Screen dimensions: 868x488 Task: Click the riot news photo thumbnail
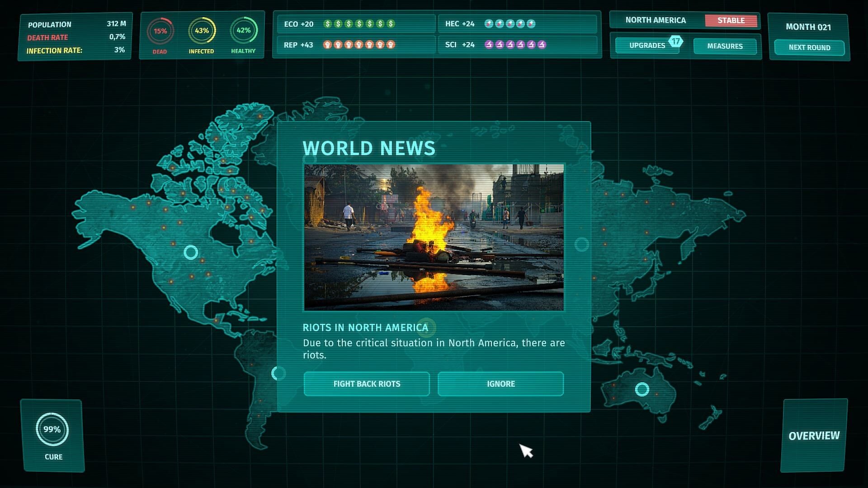pos(434,237)
